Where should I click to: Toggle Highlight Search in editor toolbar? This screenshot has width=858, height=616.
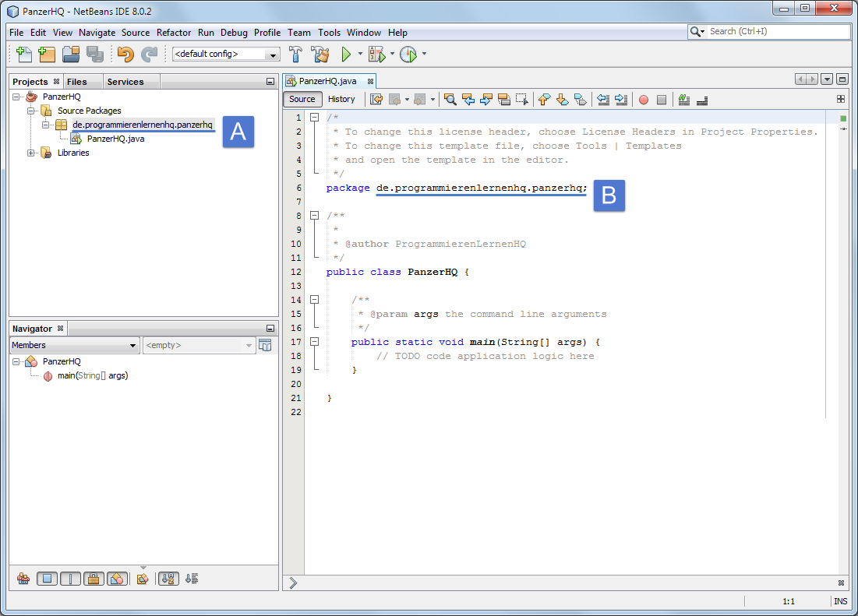(504, 100)
